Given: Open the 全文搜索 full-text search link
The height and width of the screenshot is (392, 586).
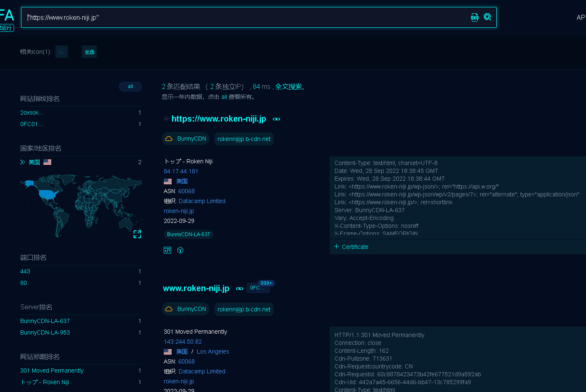Looking at the screenshot, I should click(289, 86).
